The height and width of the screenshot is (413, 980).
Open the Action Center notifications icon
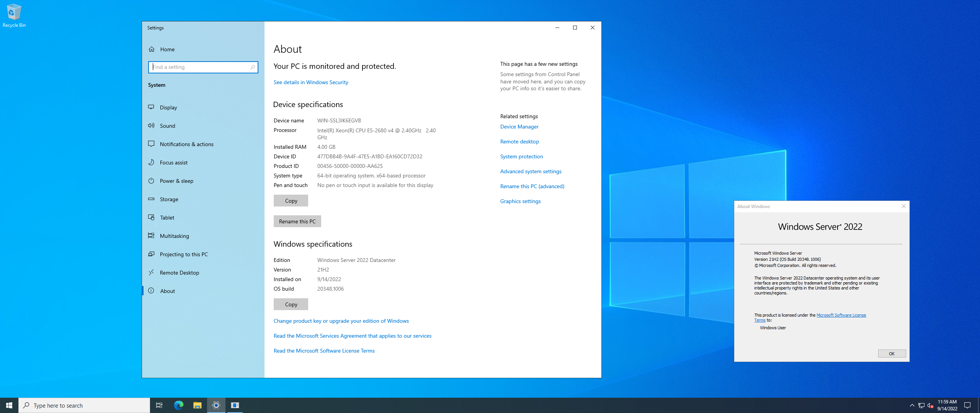967,405
